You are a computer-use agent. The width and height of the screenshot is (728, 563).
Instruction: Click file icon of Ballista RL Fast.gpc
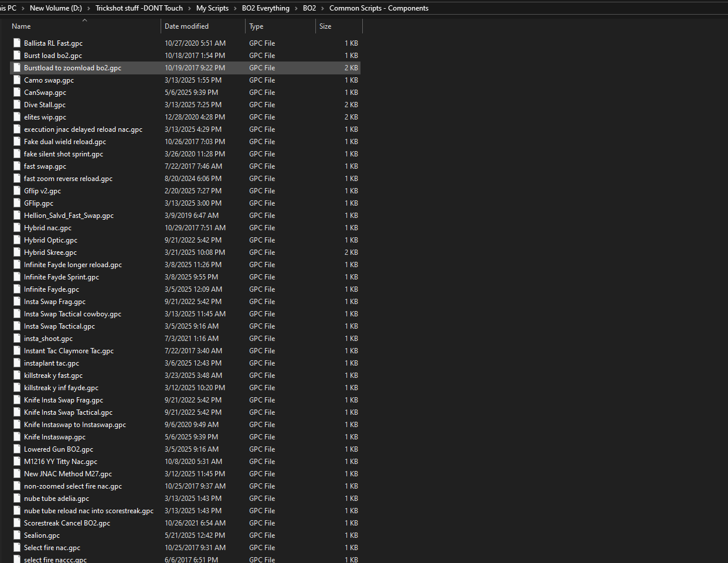[x=17, y=43]
